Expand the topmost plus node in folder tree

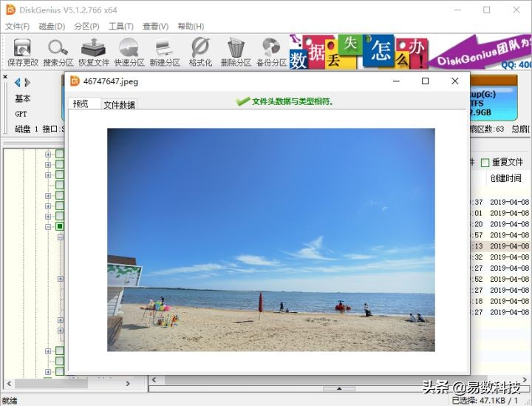pyautogui.click(x=48, y=155)
